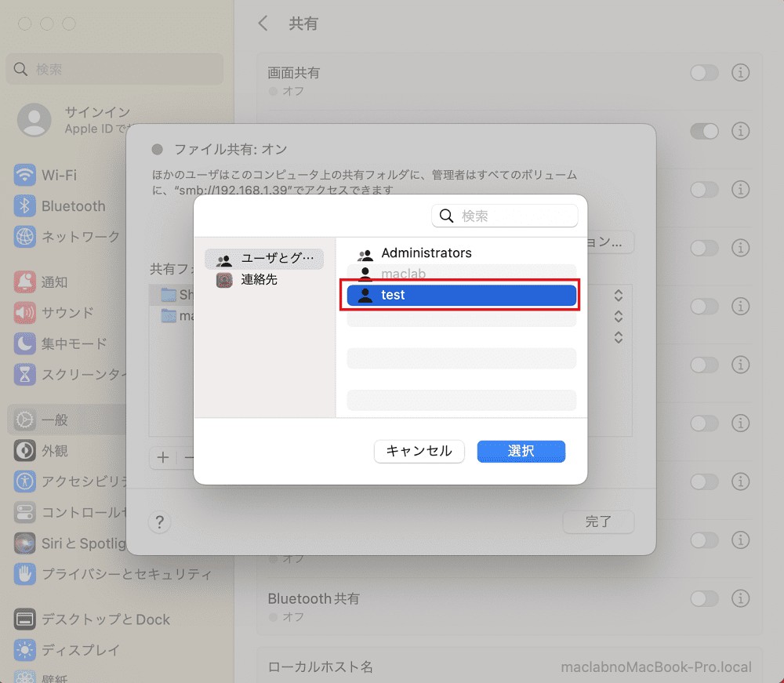Add a shared folder with plus button

coord(163,457)
